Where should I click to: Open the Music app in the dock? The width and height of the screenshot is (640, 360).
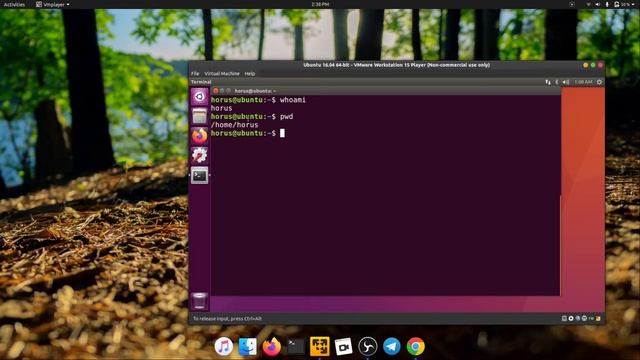[x=224, y=347]
